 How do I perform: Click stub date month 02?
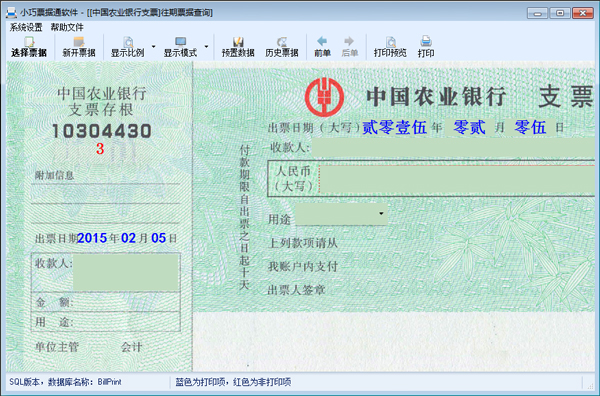[x=129, y=238]
